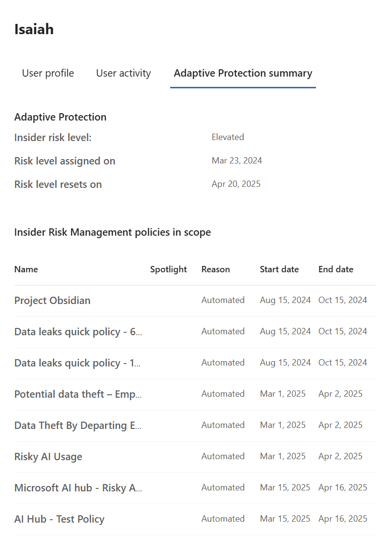Image resolution: width=392 pixels, height=548 pixels.
Task: Sort by the Start date column
Action: click(279, 269)
